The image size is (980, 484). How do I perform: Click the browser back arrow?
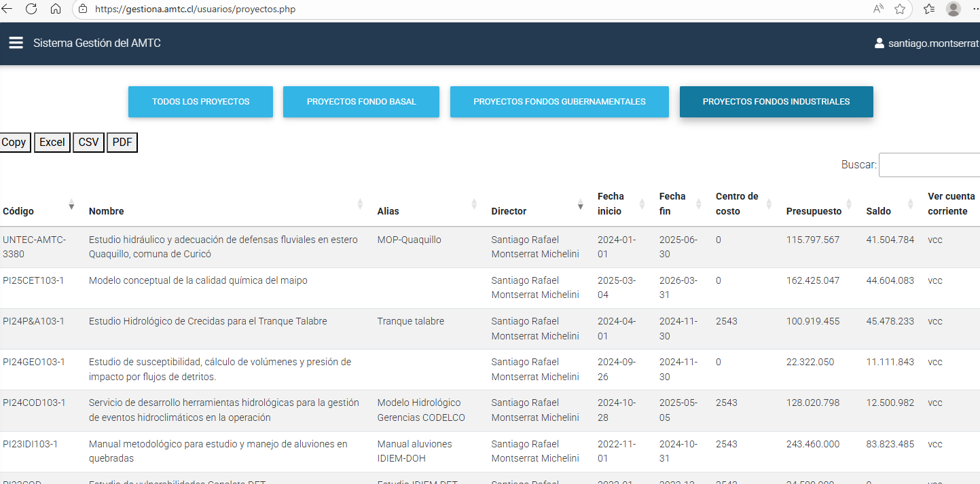tap(7, 9)
